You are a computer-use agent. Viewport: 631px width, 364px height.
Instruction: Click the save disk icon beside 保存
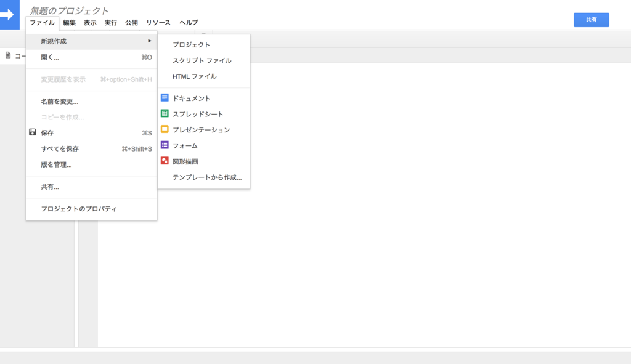click(x=32, y=131)
